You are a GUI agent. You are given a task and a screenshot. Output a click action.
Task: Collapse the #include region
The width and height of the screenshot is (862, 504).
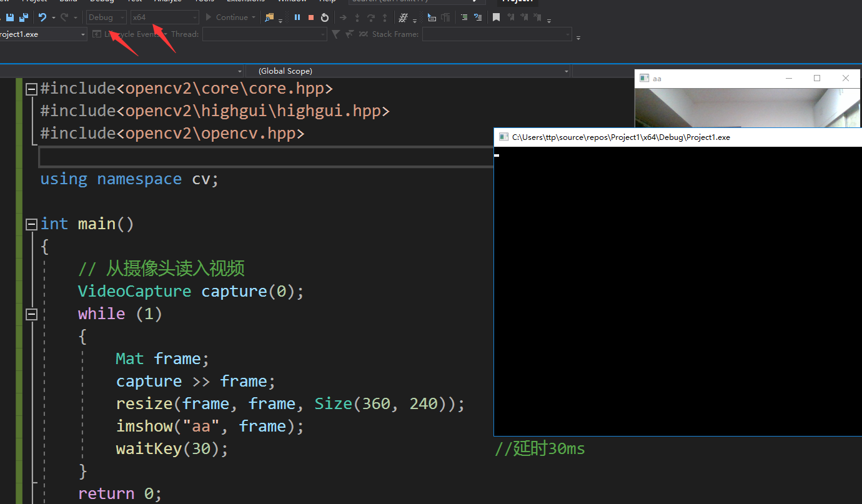(x=31, y=89)
